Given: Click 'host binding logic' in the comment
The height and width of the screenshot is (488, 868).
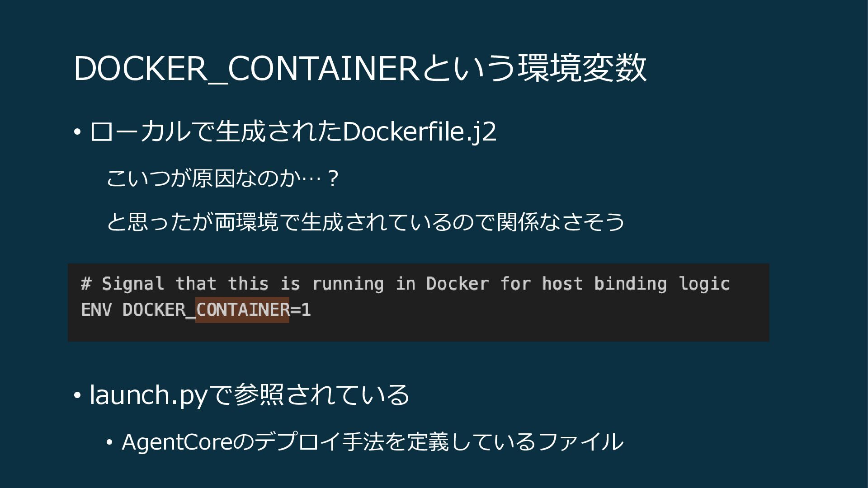Looking at the screenshot, I should (x=635, y=284).
